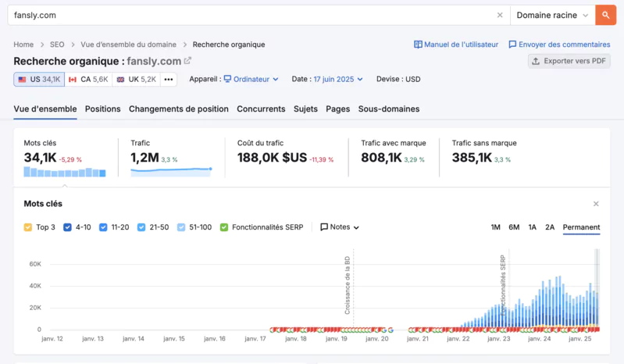The image size is (624, 364).
Task: Go to Home breadcrumb
Action: 23,45
